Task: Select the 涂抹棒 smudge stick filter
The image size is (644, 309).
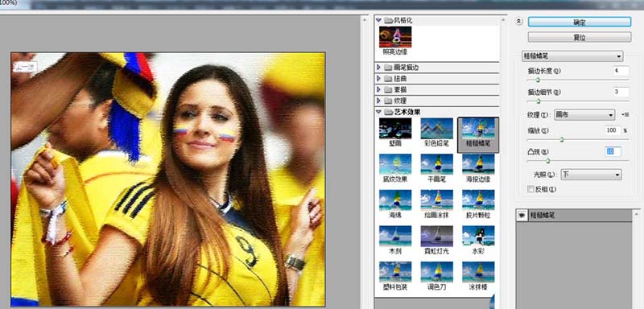Action: pyautogui.click(x=478, y=276)
